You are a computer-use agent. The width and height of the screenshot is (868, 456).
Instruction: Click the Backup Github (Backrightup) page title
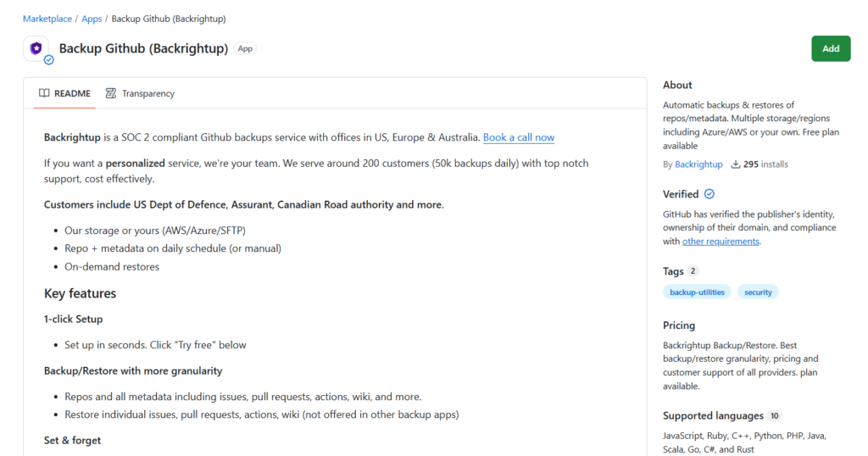point(143,48)
